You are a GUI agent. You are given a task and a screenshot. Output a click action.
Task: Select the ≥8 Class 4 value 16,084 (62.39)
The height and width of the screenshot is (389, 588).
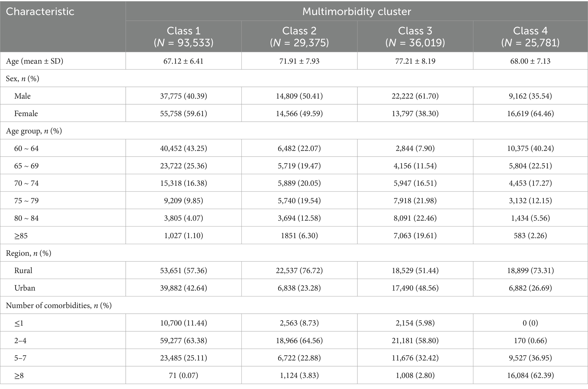pos(530,375)
